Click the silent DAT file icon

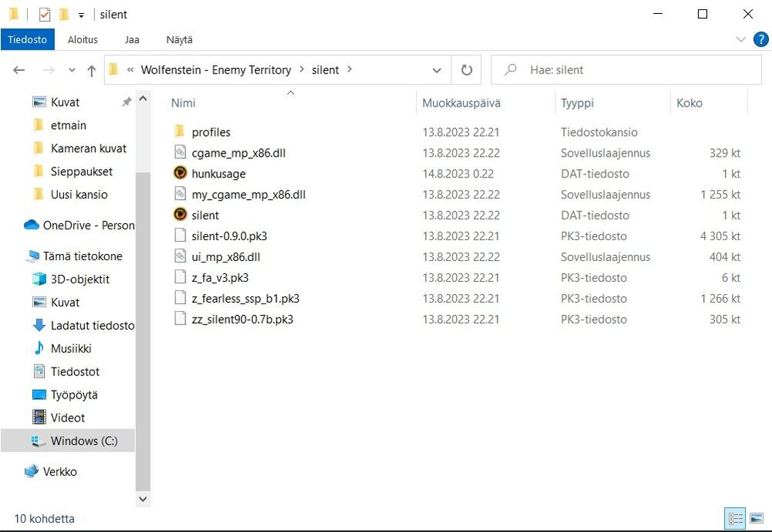tap(180, 215)
